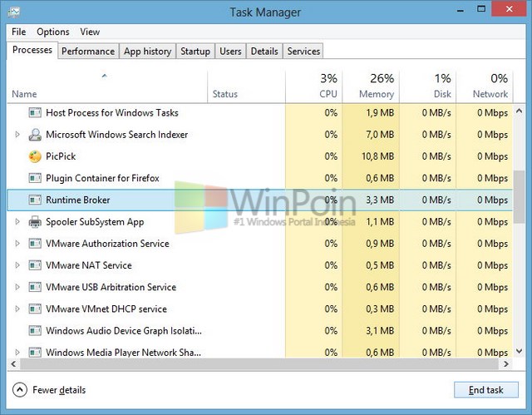The height and width of the screenshot is (415, 532).
Task: Select the Runtime Broker row name
Action: click(x=78, y=200)
